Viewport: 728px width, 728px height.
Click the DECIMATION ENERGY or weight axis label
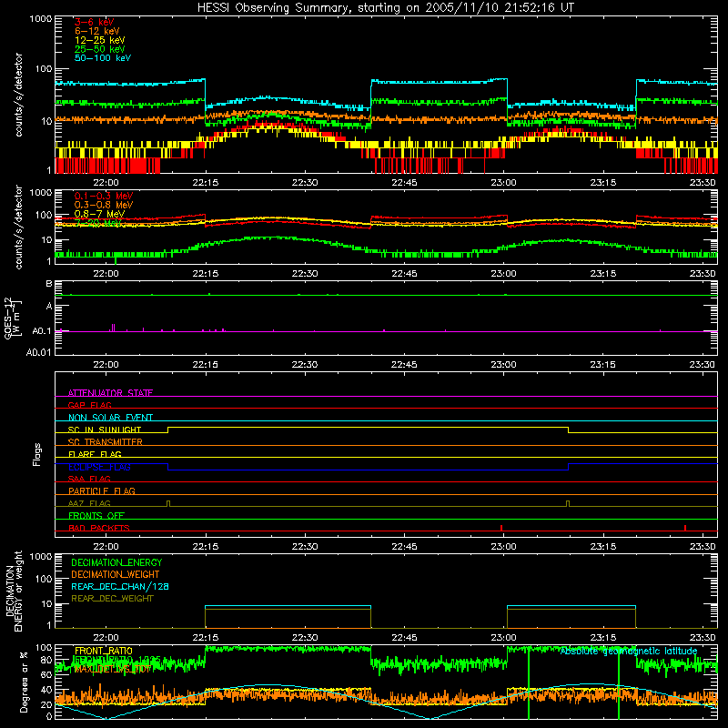click(14, 591)
